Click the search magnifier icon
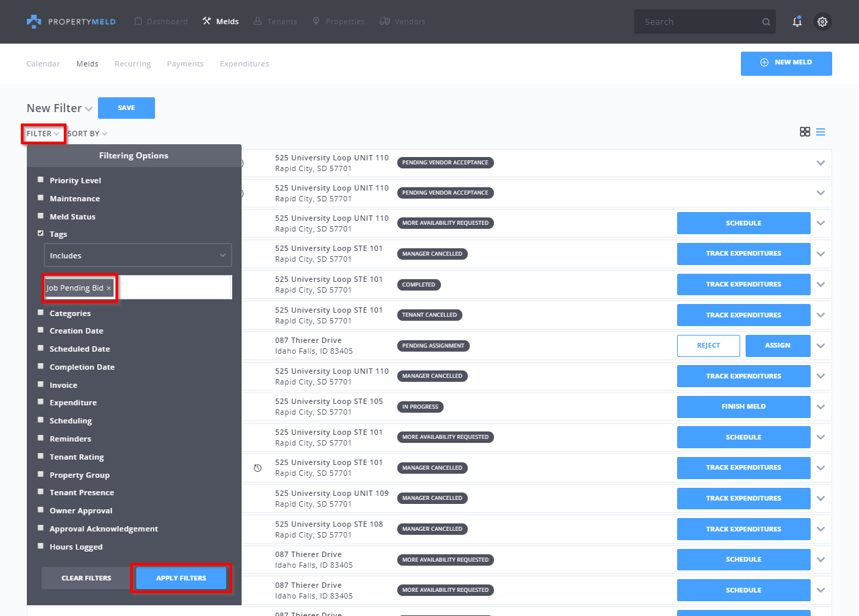This screenshot has height=616, width=859. tap(766, 22)
